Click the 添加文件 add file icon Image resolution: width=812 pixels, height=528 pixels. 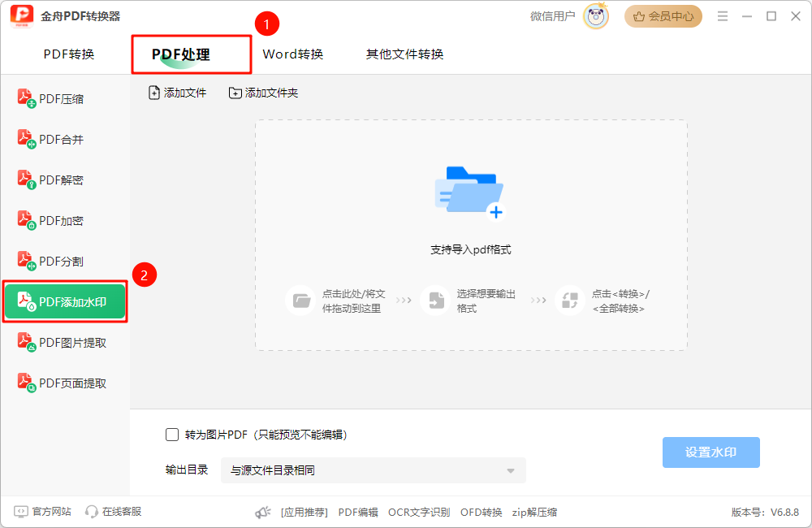(x=153, y=93)
